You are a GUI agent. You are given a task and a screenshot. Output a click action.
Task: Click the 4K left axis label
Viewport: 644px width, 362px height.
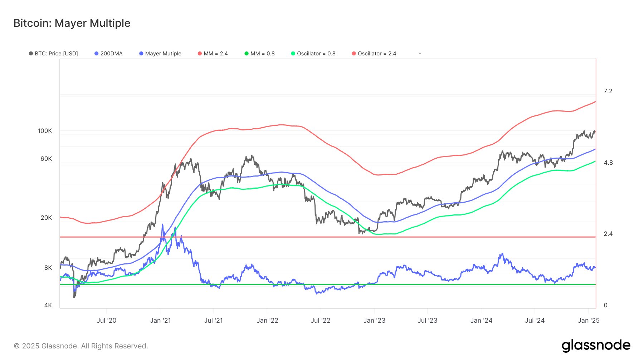pos(48,305)
